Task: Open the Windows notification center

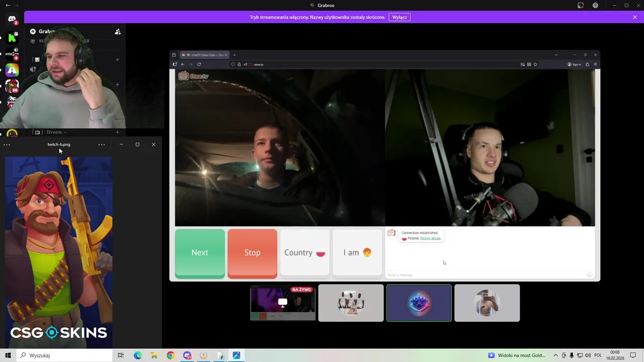Action: click(633, 355)
